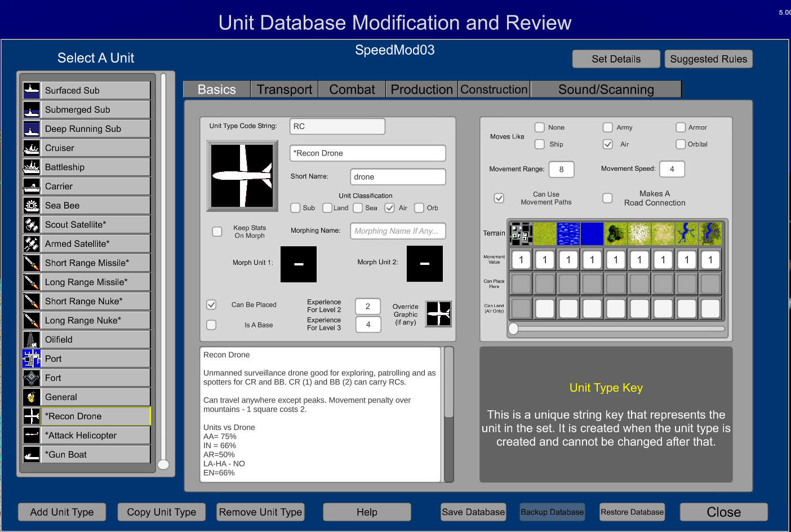Switch to the Combat tab

point(352,90)
